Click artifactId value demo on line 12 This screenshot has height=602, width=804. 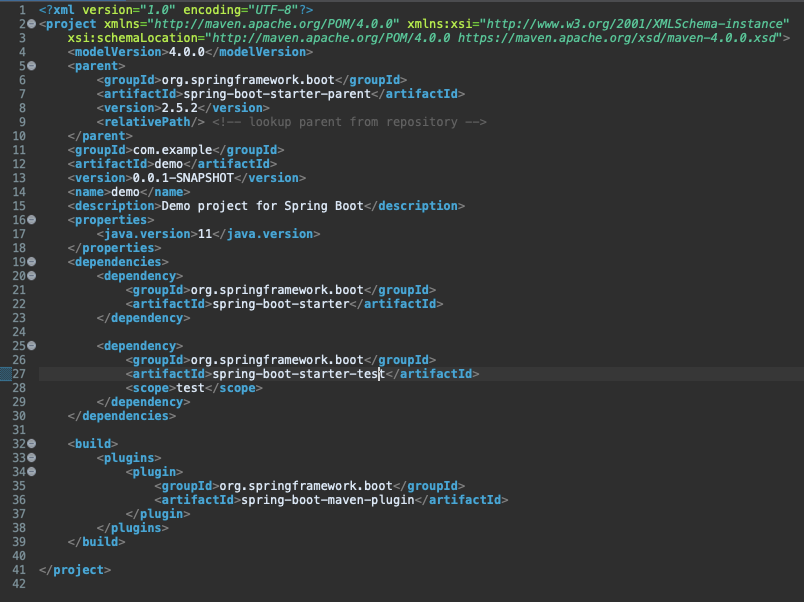(169, 164)
